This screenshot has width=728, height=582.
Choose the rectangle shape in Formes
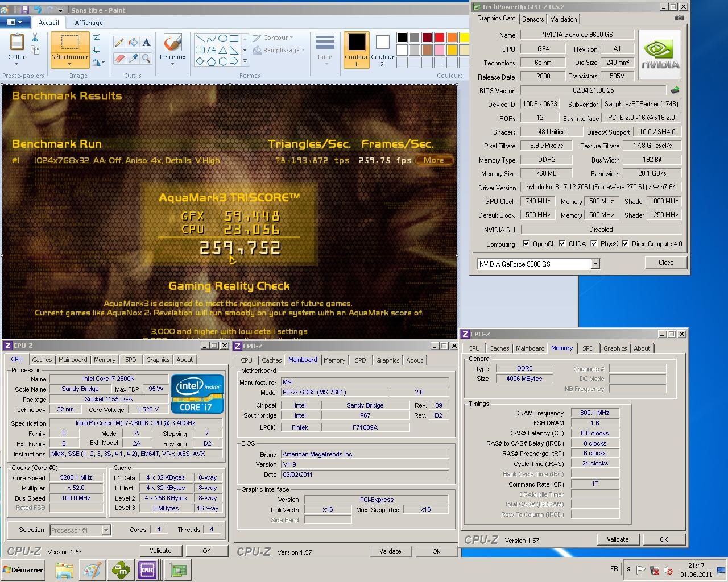click(234, 39)
